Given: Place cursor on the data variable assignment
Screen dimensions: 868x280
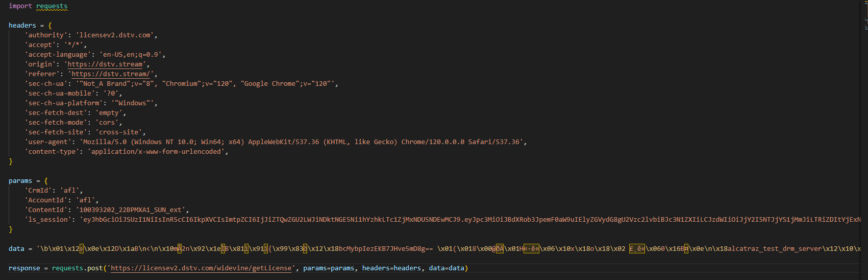Looking at the screenshot, I should 16,249.
